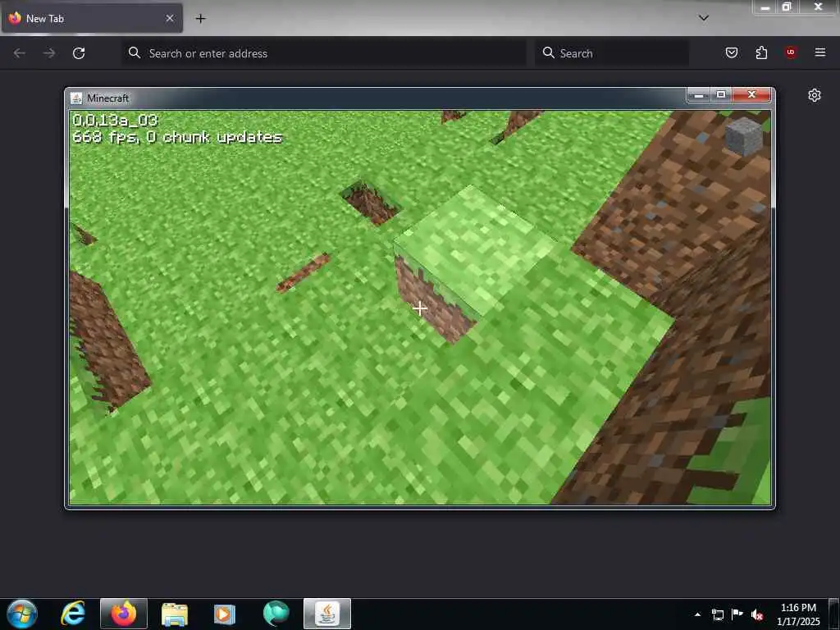Switch to the Java taskbar button

tap(327, 614)
